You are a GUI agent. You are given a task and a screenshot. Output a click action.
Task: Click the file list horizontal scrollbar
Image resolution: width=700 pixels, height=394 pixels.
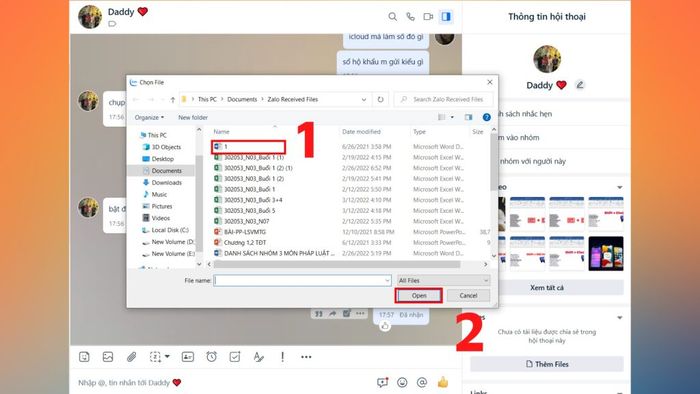click(x=337, y=264)
